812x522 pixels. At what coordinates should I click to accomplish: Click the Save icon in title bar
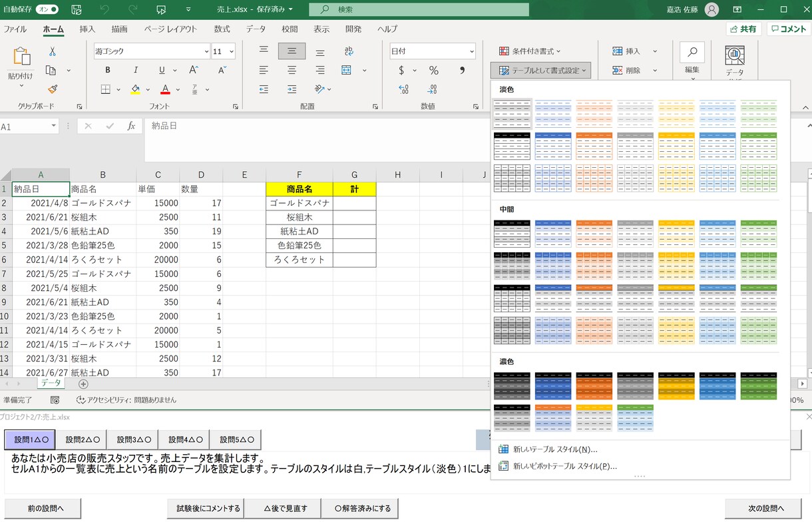[77, 10]
